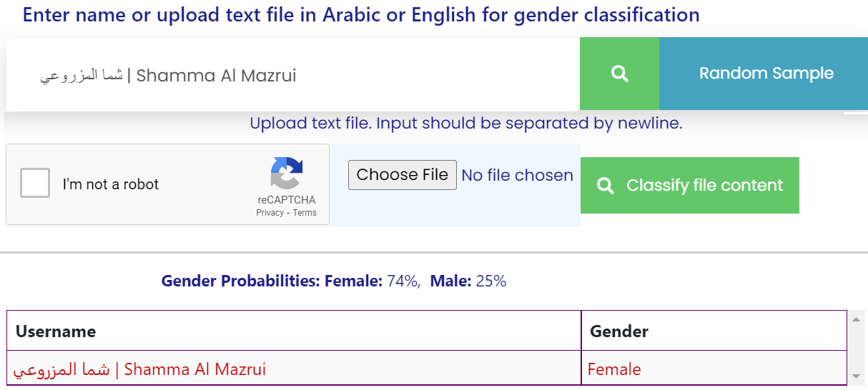Focus the name input field with Shamma Al Mazrui

point(293,75)
